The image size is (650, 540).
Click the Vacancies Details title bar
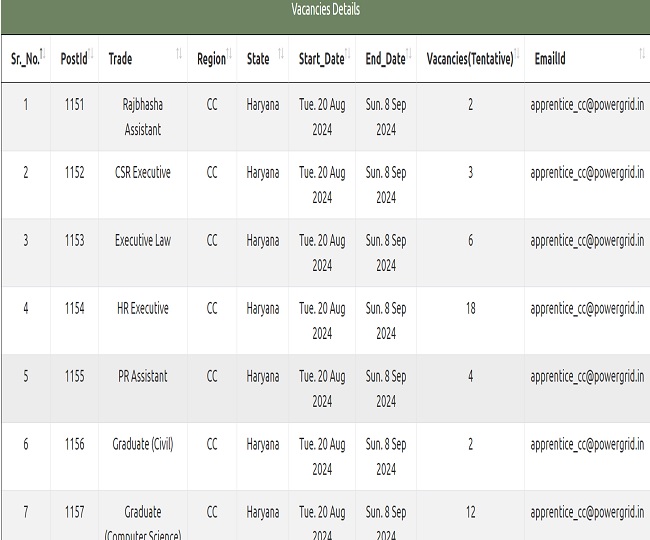point(325,10)
